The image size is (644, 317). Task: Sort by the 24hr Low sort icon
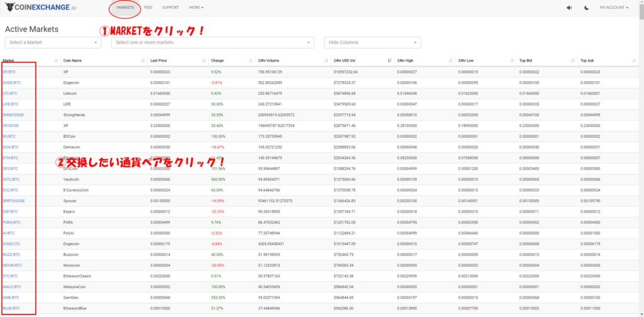tap(512, 61)
